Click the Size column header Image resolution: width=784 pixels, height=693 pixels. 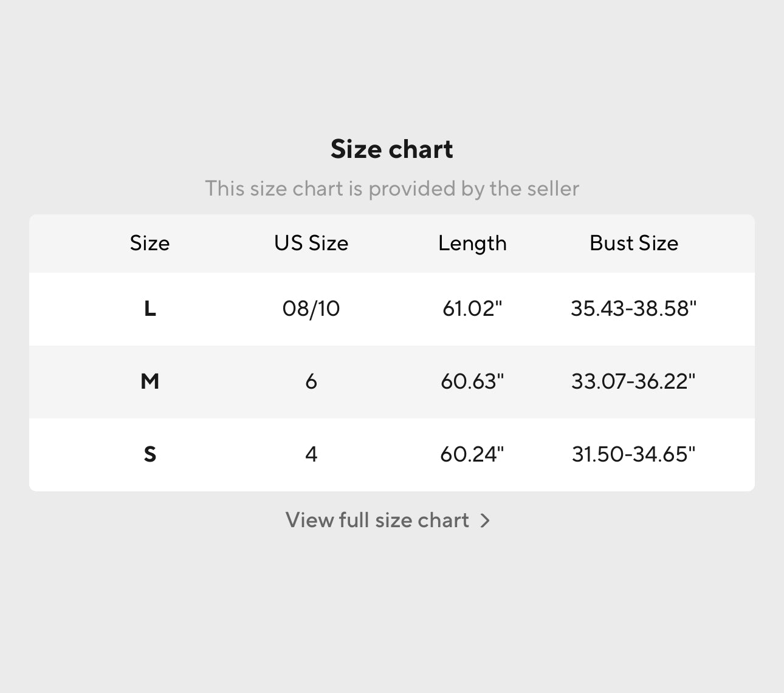150,243
